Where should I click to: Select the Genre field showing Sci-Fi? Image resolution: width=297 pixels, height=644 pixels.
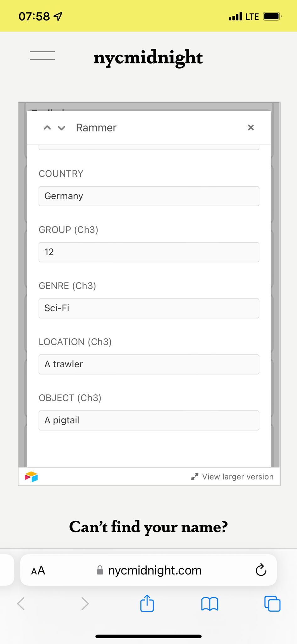pyautogui.click(x=149, y=308)
